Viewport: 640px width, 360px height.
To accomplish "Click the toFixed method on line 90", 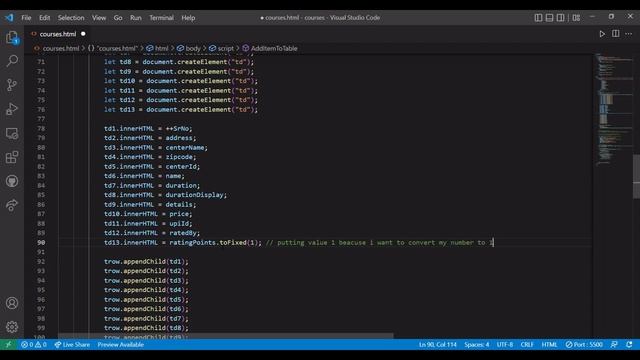I will (233, 242).
